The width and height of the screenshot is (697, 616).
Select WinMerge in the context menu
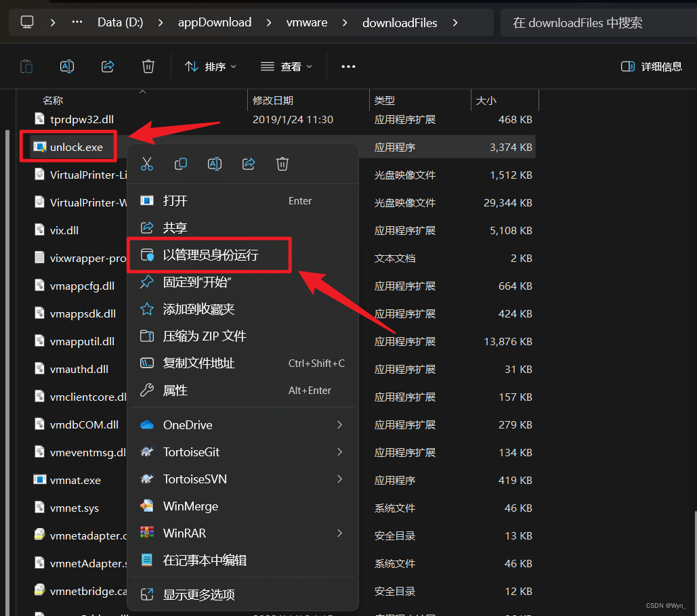(242, 506)
